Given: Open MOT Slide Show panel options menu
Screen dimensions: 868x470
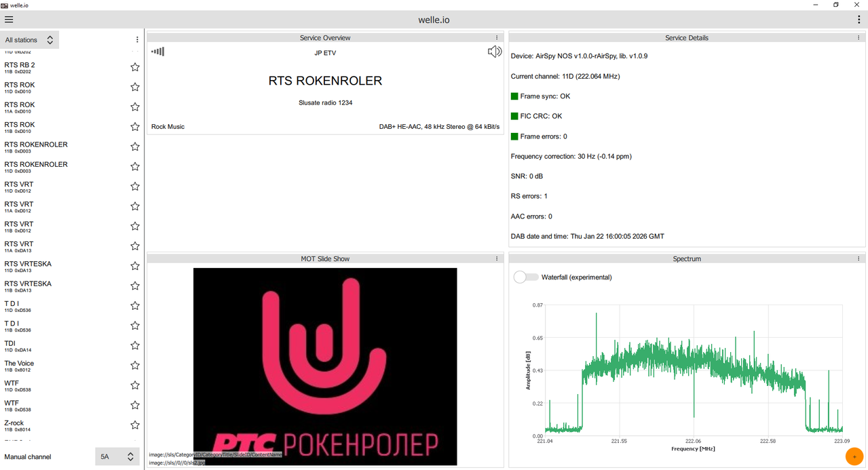Looking at the screenshot, I should (x=497, y=258).
